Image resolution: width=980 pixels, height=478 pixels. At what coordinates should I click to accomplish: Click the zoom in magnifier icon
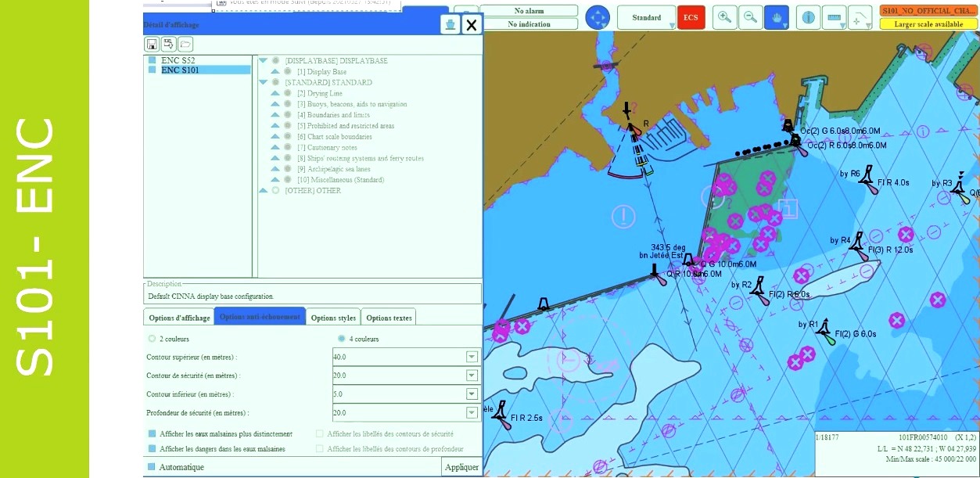coord(725,17)
